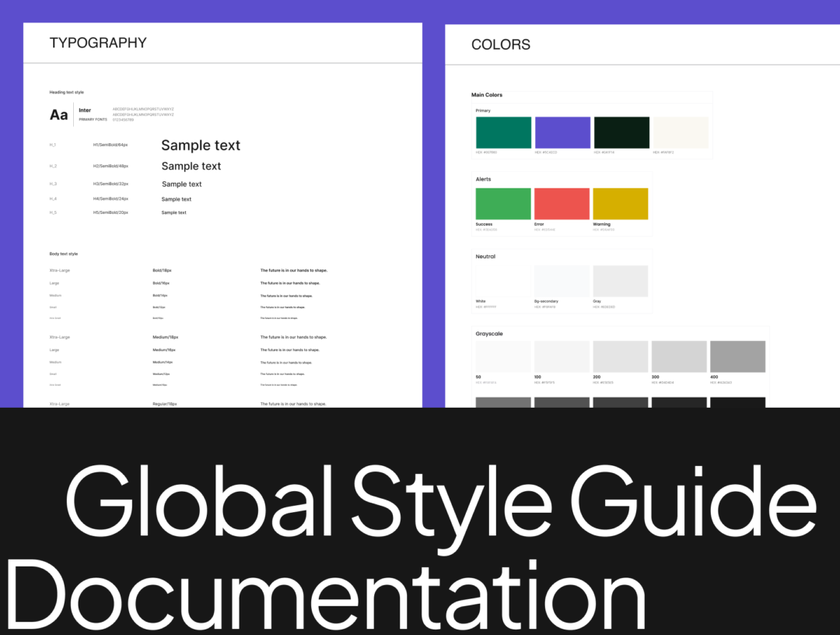Image resolution: width=840 pixels, height=635 pixels.
Task: Click the large "Aa" font preview glyph
Action: pyautogui.click(x=59, y=115)
